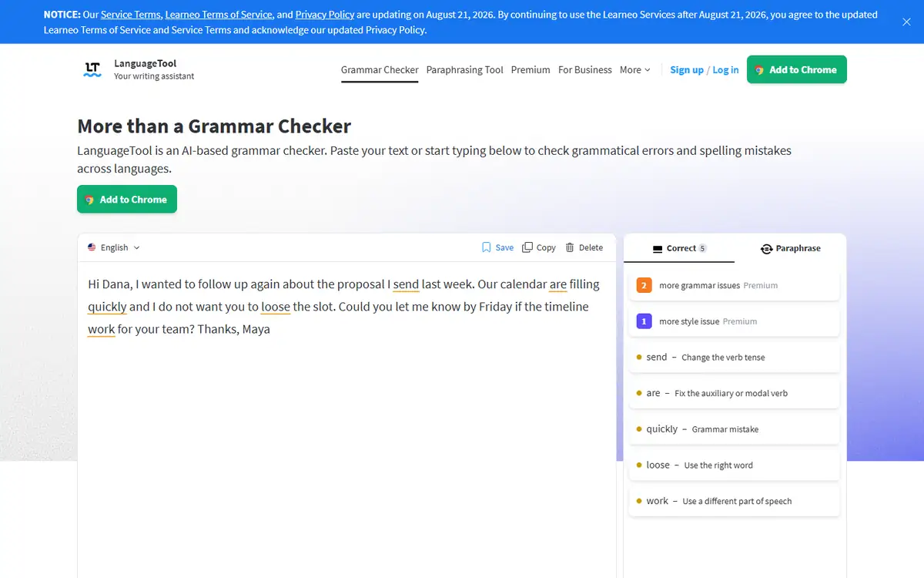The height and width of the screenshot is (578, 924).
Task: Click the 'Your writing assistant' tagline
Action: click(x=154, y=76)
